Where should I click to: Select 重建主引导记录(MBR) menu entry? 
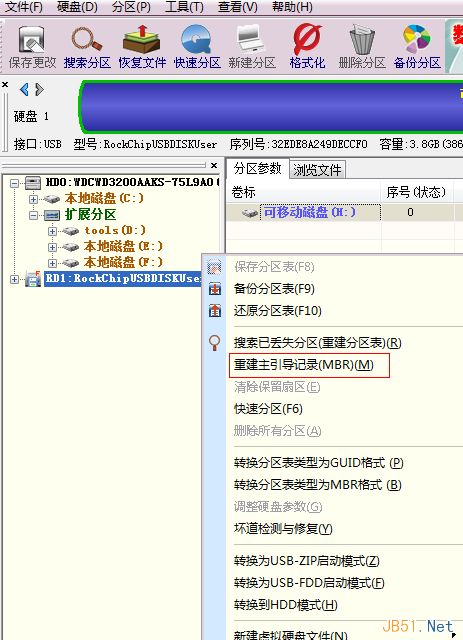(304, 364)
